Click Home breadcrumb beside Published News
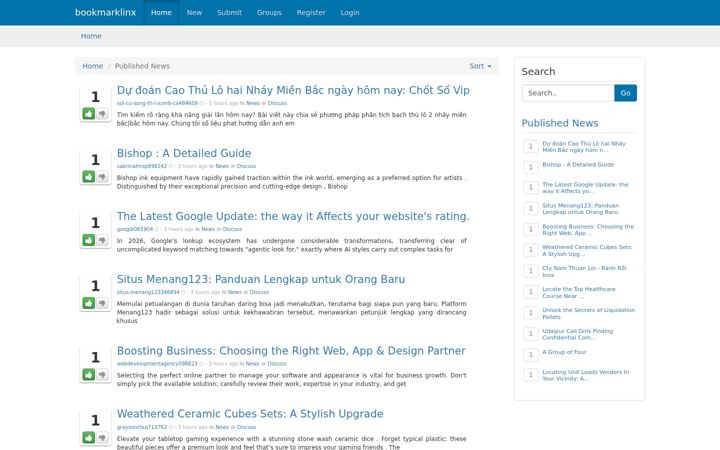This screenshot has width=720, height=450. click(x=92, y=66)
